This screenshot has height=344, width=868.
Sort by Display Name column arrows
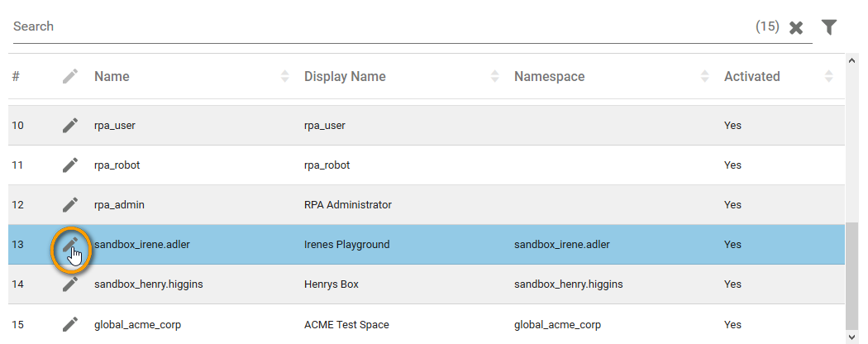pos(495,77)
